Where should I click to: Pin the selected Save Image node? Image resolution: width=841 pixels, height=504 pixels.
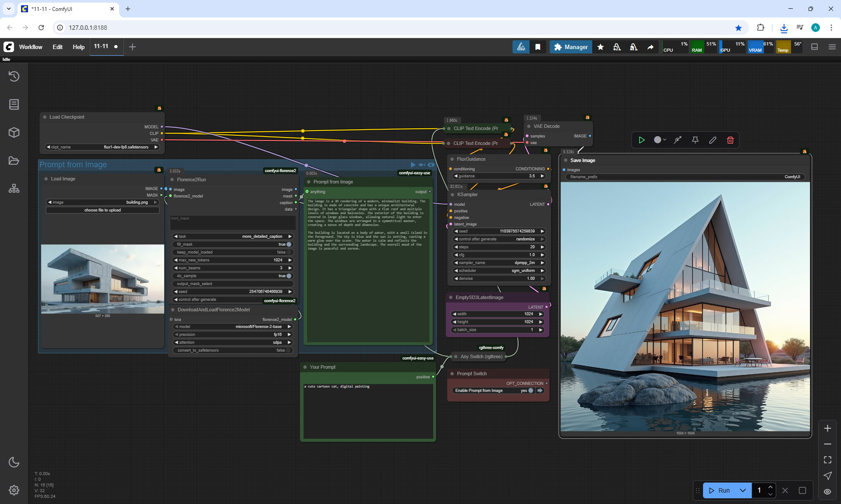[695, 140]
